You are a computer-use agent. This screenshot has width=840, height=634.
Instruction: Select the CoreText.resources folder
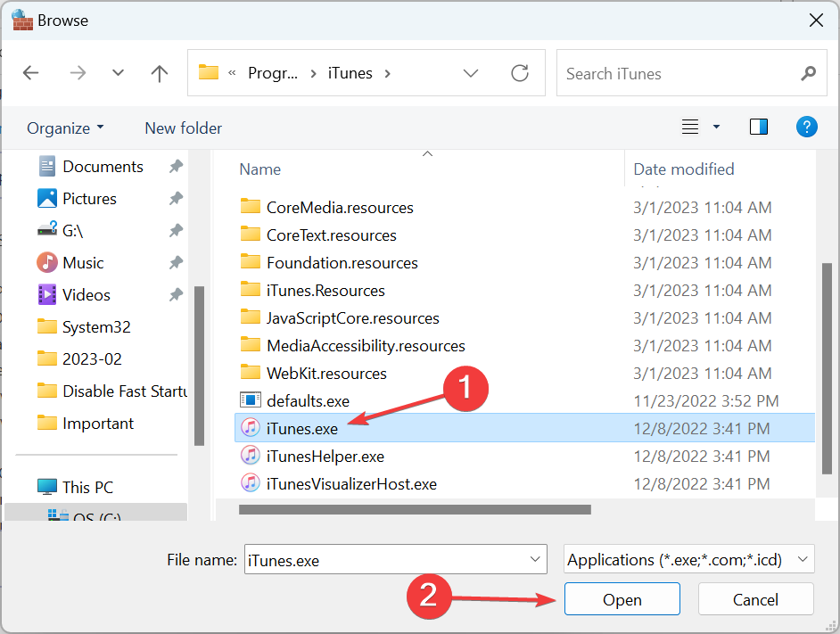tap(331, 235)
